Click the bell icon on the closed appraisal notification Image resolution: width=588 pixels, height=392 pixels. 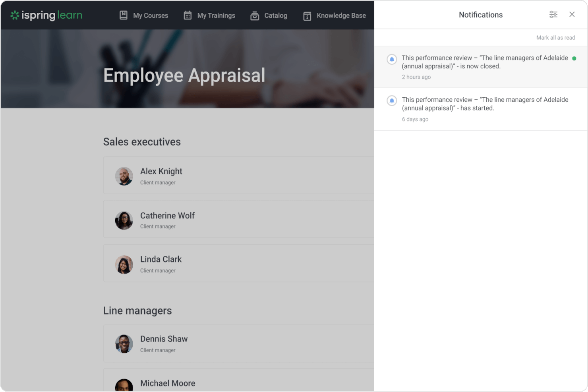click(392, 59)
